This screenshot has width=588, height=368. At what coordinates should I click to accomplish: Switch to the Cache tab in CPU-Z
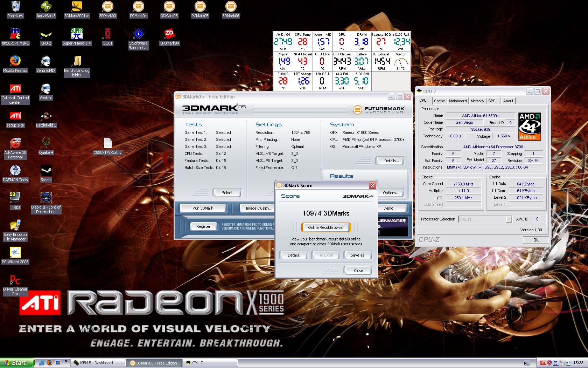(x=439, y=101)
